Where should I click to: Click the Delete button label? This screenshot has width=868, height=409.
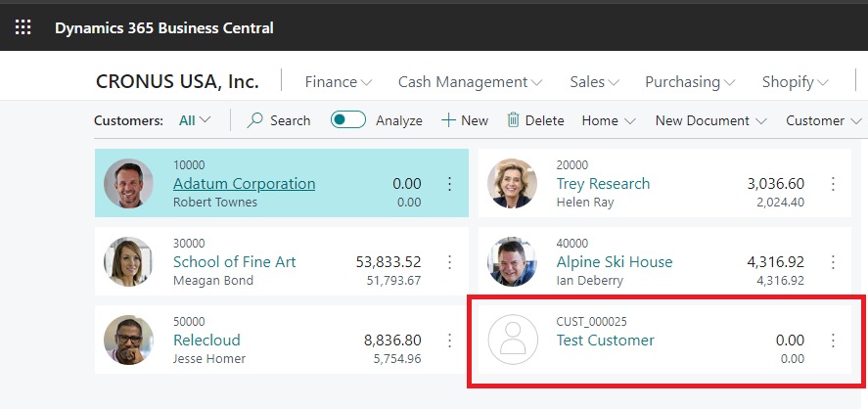point(545,120)
